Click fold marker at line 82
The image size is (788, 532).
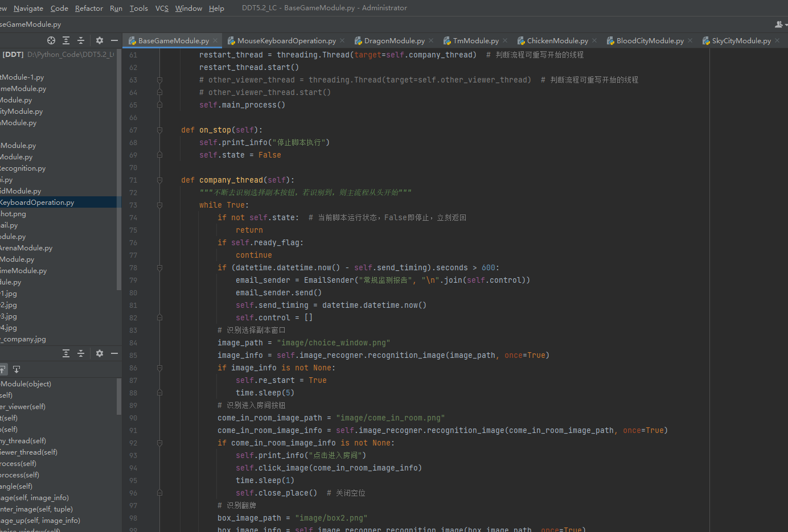159,318
